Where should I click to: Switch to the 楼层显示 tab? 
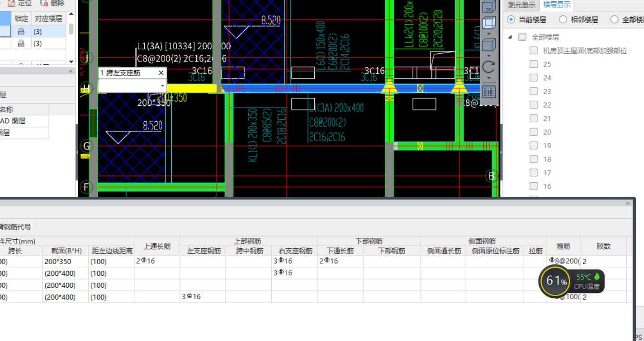tap(557, 5)
